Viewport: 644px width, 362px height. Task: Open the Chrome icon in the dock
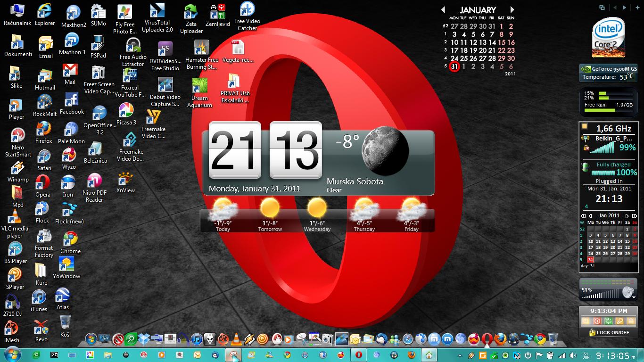click(540, 338)
